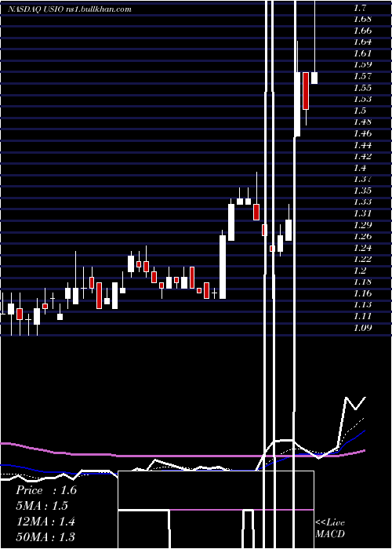Image resolution: width=392 pixels, height=549 pixels.
Task: Click the 1.13 price axis label
Action: pos(362,304)
